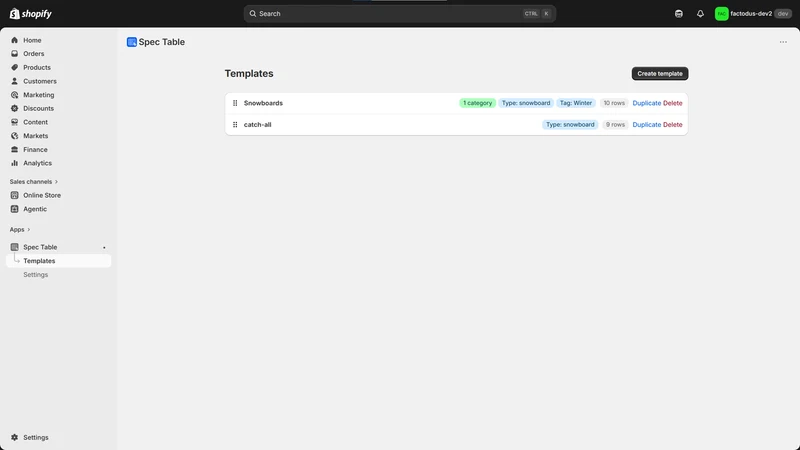
Task: Focus the Search field
Action: 399,14
